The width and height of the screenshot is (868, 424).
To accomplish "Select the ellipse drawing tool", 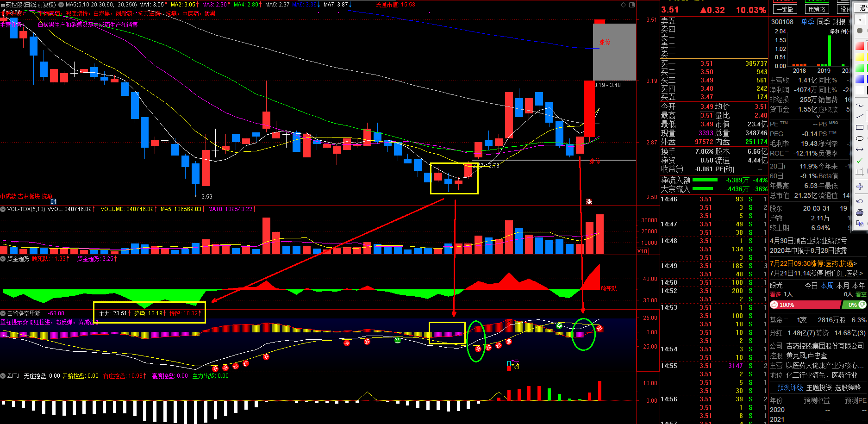I will click(x=860, y=138).
